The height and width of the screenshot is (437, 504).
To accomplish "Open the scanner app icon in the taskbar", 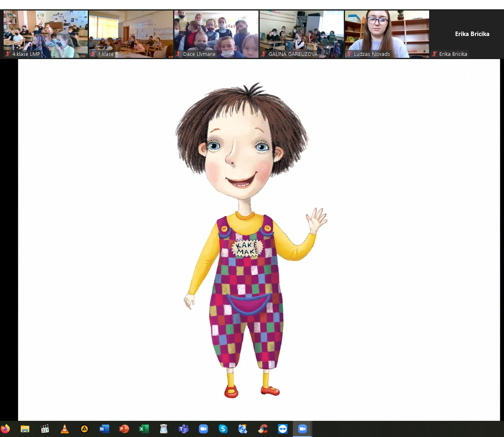I will coord(164,429).
